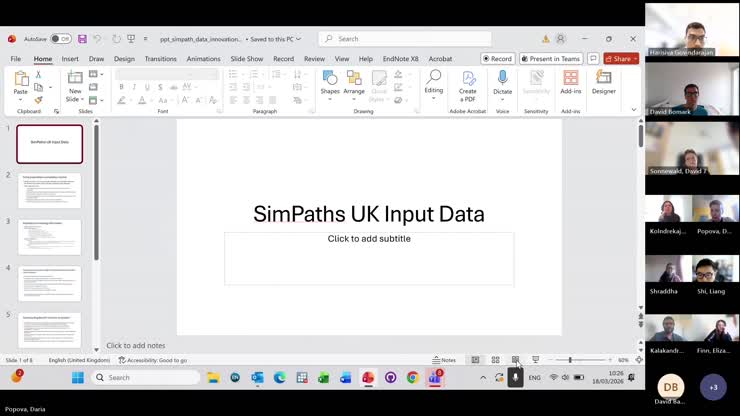The image size is (740, 416).
Task: Toggle center text alignment
Action: pyautogui.click(x=246, y=100)
